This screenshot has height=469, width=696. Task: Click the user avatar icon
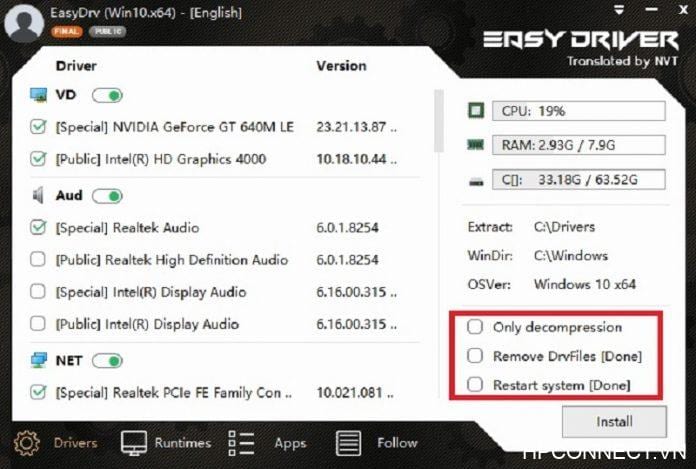point(24,22)
